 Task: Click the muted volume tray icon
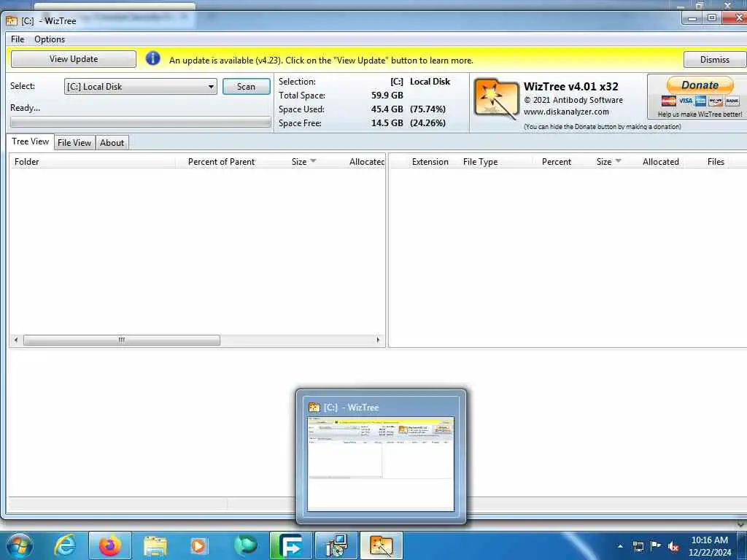click(673, 546)
